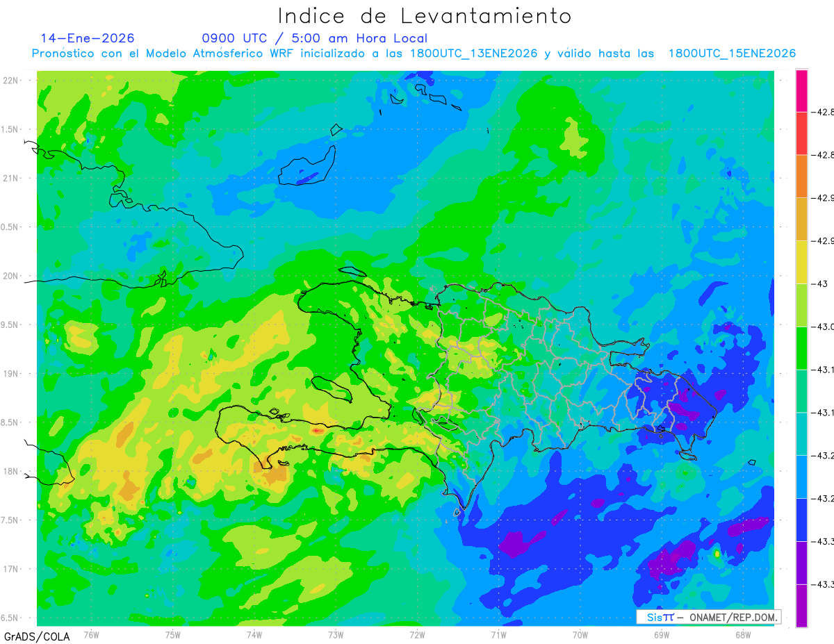Click the "72W" longitude label
Screen dimensions: 834x644
tap(417, 634)
